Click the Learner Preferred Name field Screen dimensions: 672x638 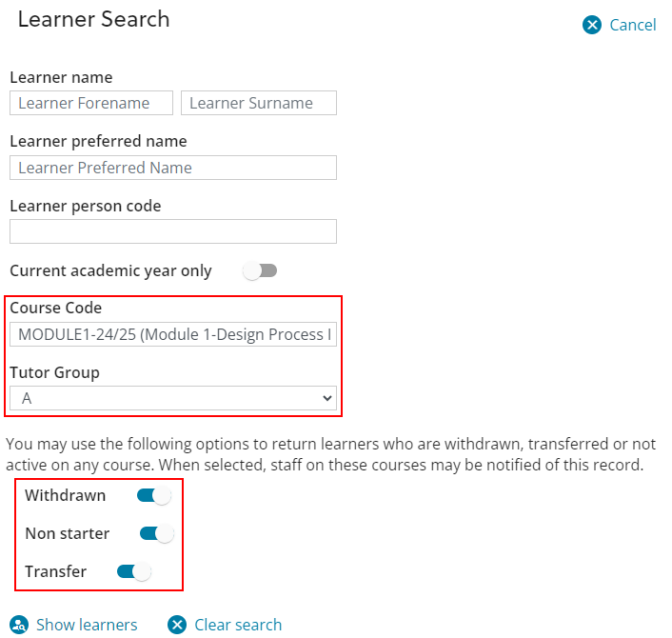tap(173, 168)
